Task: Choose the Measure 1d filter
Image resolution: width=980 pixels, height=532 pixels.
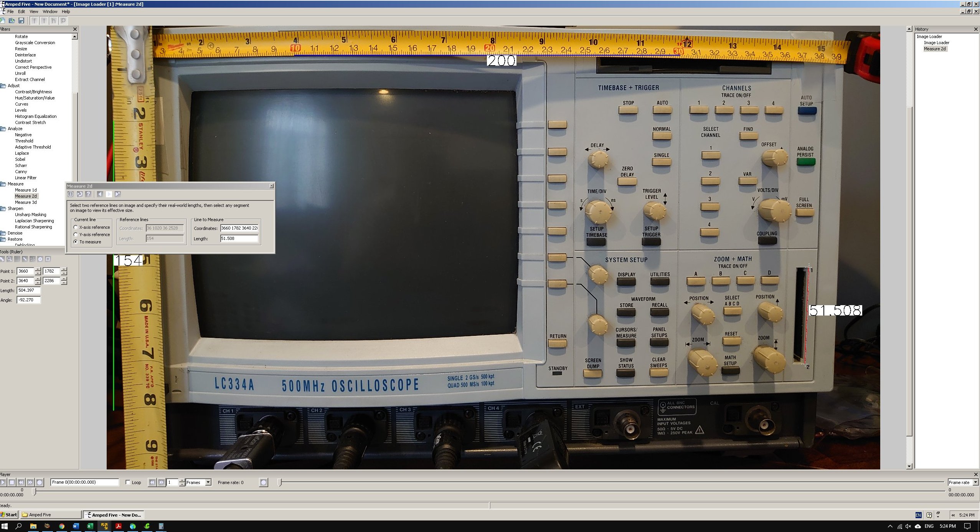Action: 26,190
